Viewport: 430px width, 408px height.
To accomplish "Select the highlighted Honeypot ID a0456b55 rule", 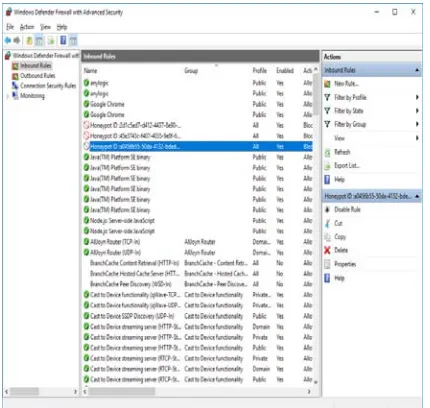I will click(198, 146).
